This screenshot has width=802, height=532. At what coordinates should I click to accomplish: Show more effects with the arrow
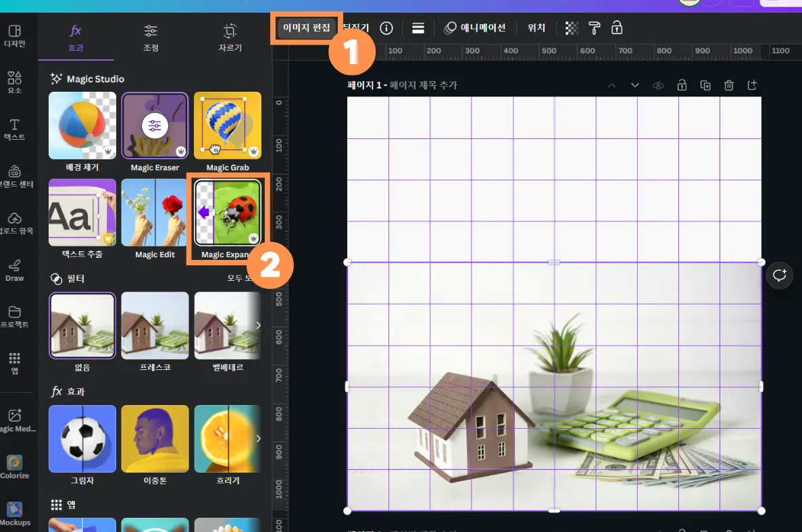point(258,438)
